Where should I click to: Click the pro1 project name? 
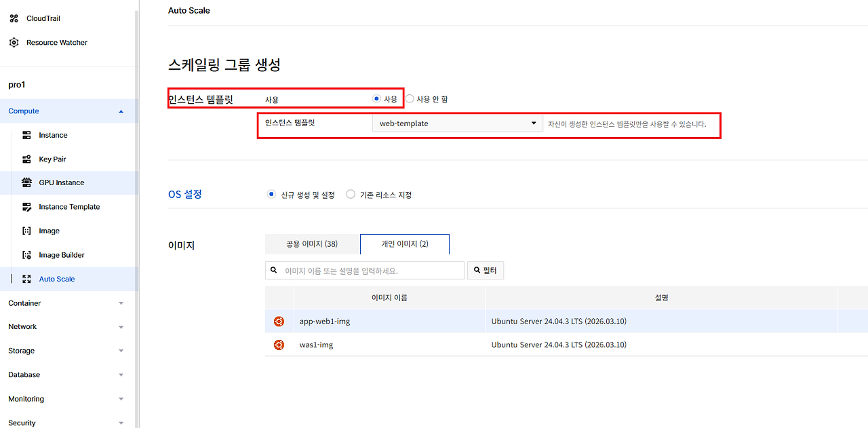[16, 85]
